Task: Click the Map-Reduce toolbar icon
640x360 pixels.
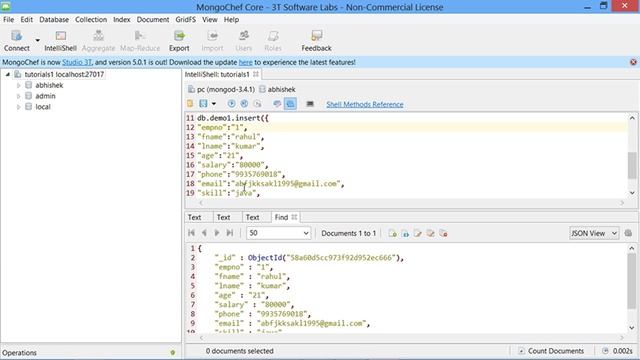Action: [x=140, y=41]
